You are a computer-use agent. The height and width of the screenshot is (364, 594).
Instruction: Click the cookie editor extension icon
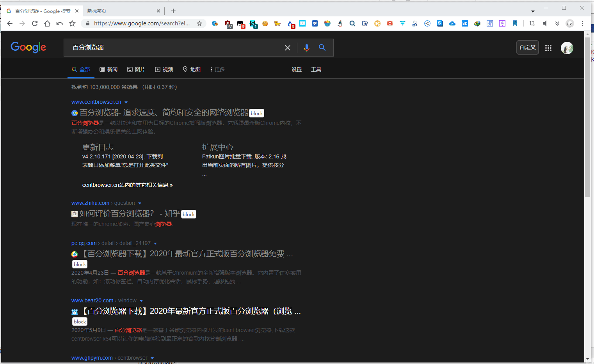tap(265, 23)
